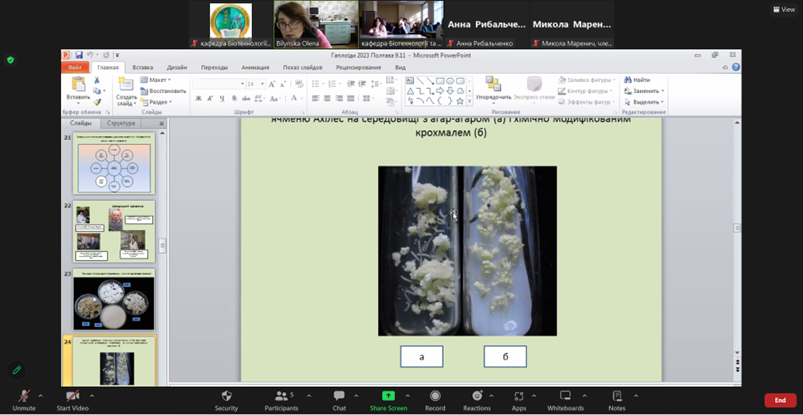Open the Раздел section dropdown
Image resolution: width=803 pixels, height=415 pixels.
(156, 102)
